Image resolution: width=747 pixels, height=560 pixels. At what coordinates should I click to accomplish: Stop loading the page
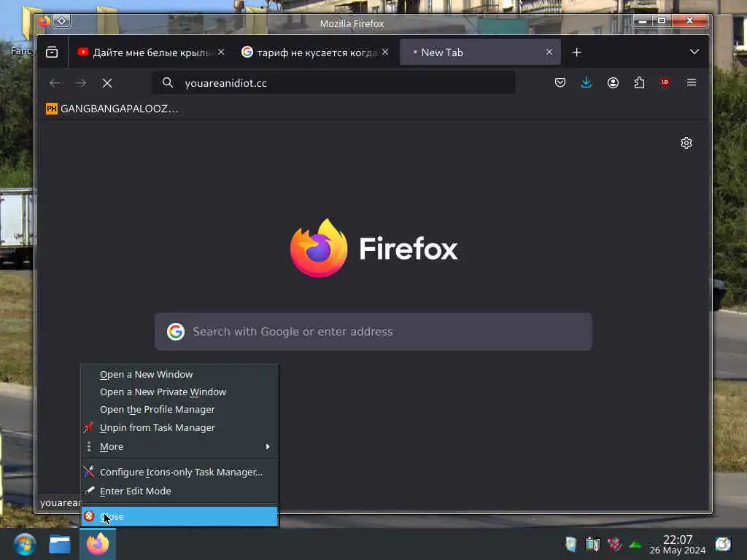pos(107,83)
